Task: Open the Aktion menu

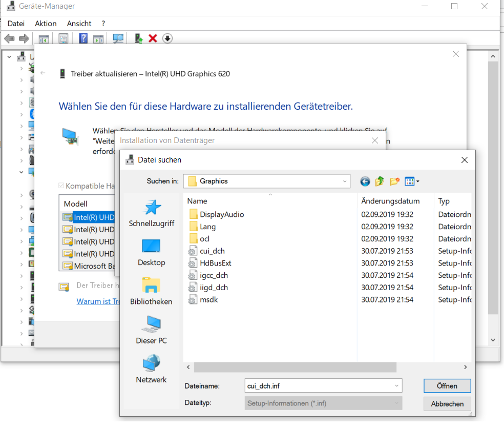Action: [x=46, y=24]
